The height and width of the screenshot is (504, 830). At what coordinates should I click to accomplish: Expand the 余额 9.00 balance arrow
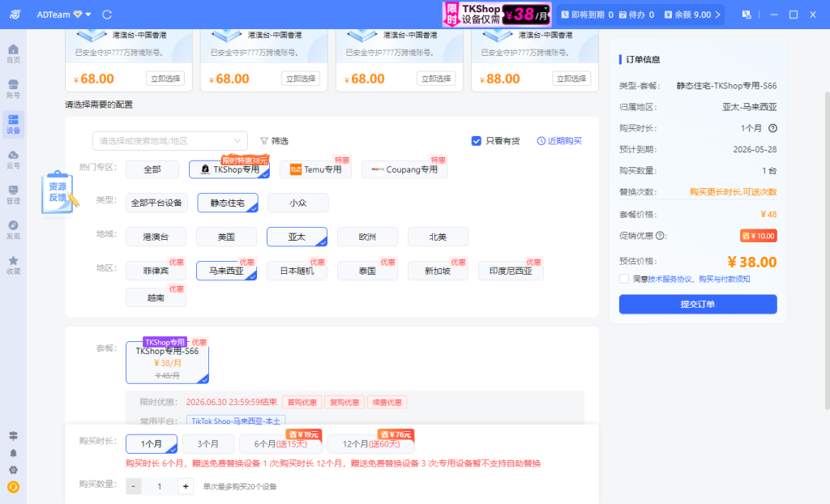coord(718,15)
